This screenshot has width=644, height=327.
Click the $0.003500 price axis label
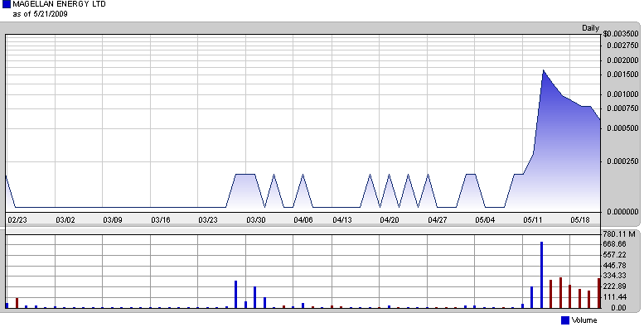click(x=621, y=34)
